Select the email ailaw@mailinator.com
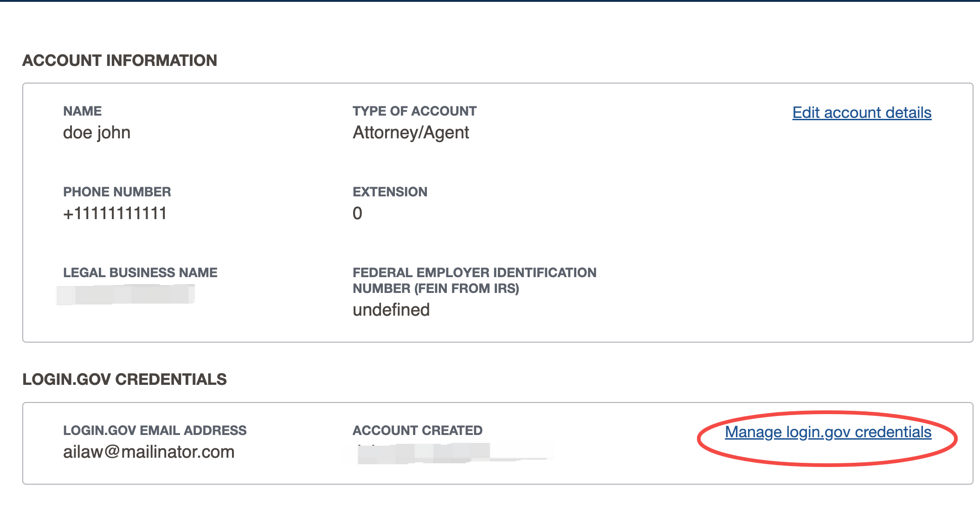Viewport: 980px width, 532px height. coord(149,452)
